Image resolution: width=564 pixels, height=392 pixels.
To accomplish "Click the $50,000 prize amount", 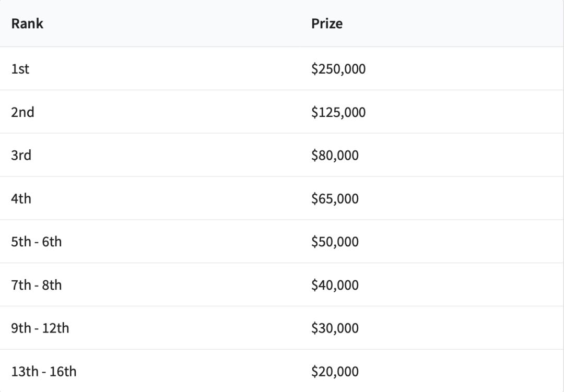I will point(335,242).
